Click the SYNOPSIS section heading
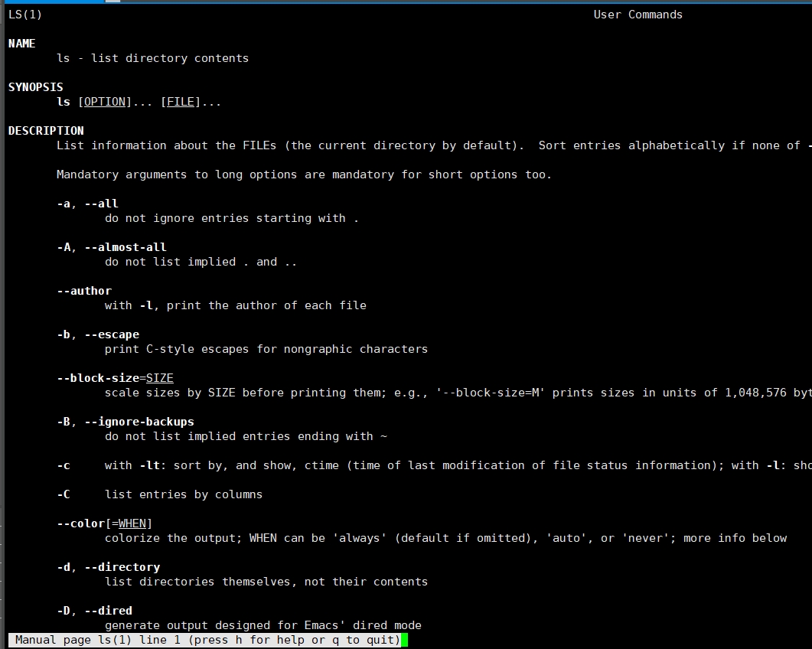This screenshot has width=812, height=649. (x=36, y=87)
